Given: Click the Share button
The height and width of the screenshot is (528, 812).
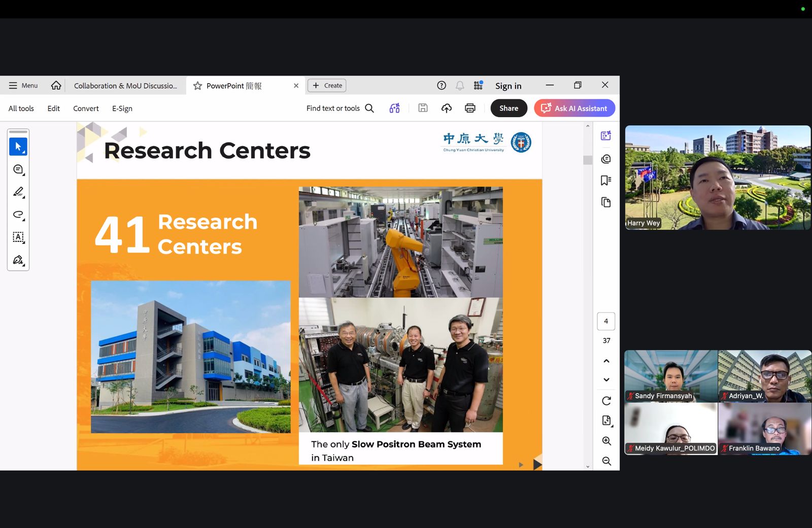Looking at the screenshot, I should (509, 108).
